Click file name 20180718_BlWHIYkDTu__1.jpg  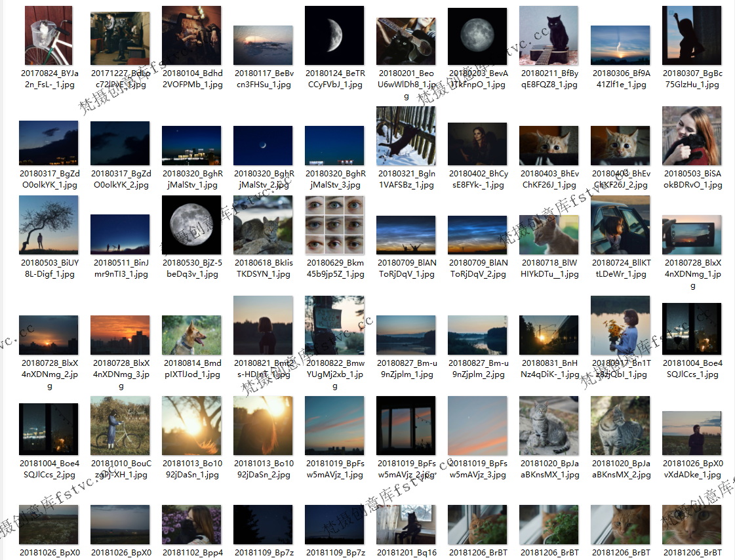(x=549, y=268)
